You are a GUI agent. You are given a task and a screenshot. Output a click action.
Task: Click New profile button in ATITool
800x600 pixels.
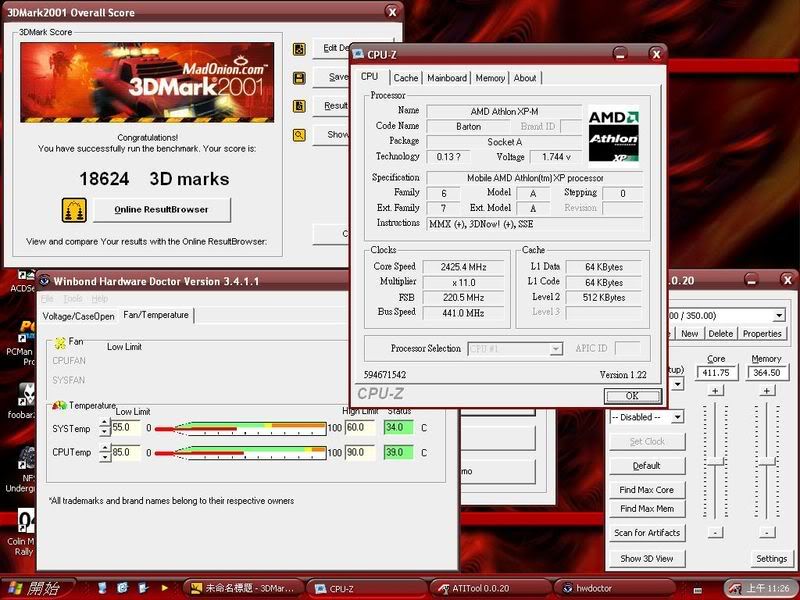pyautogui.click(x=689, y=334)
